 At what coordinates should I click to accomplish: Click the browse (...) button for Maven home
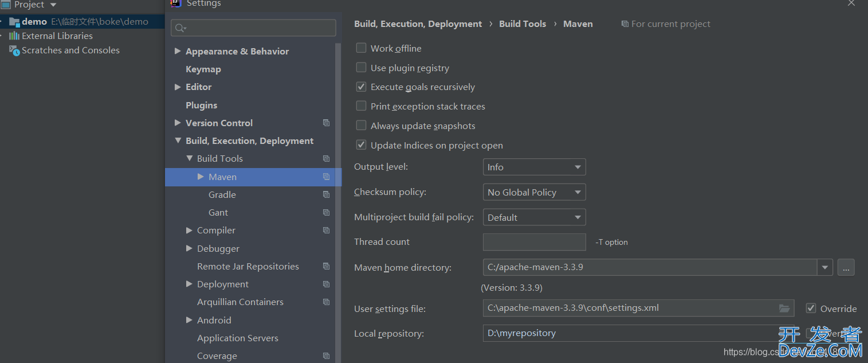click(846, 267)
